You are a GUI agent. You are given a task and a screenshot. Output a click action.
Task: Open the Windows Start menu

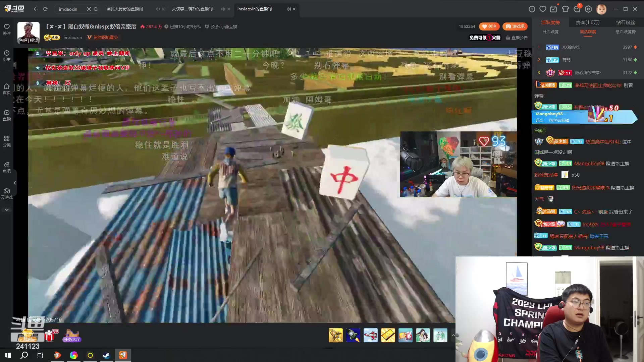point(8,355)
